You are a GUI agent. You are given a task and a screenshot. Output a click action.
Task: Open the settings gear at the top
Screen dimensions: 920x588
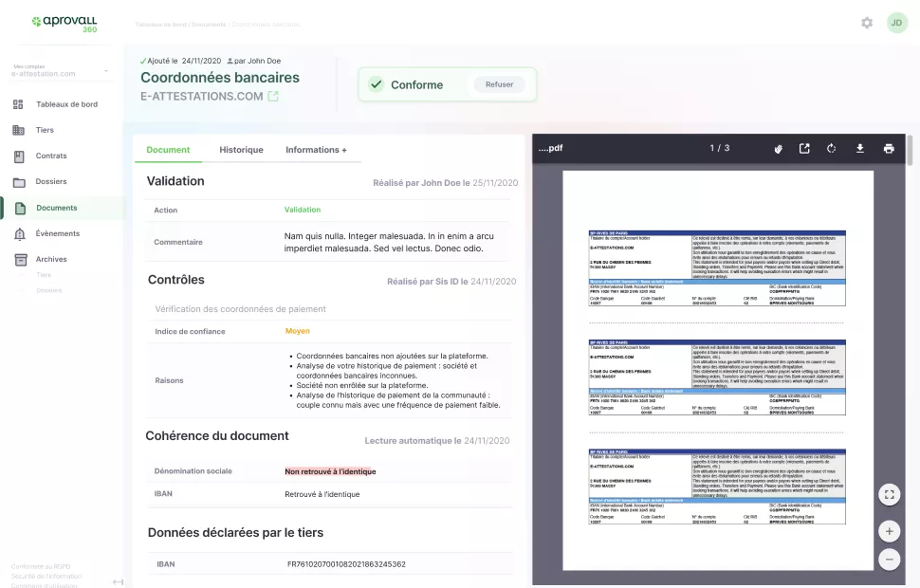tap(866, 21)
